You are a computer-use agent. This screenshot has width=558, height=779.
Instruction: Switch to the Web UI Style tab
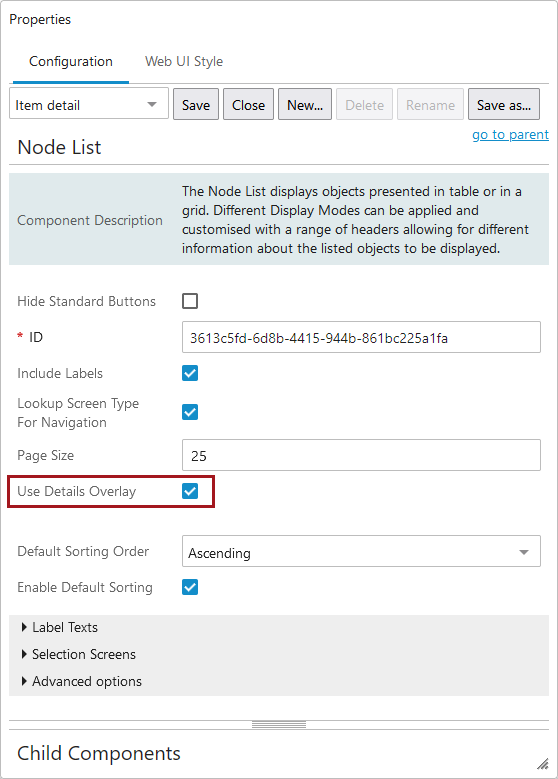[x=184, y=62]
